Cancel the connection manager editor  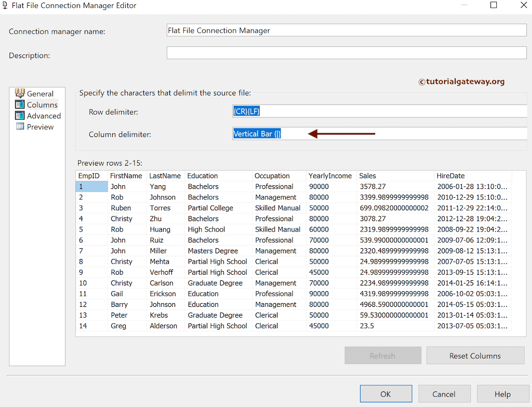pyautogui.click(x=444, y=394)
